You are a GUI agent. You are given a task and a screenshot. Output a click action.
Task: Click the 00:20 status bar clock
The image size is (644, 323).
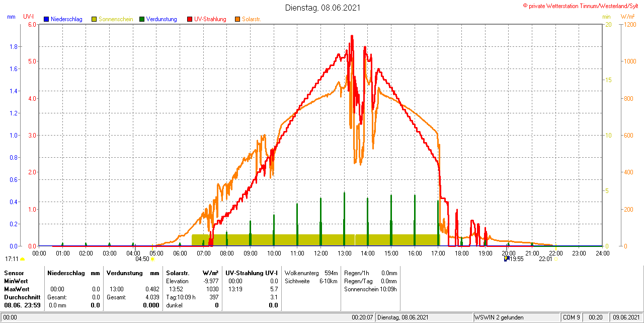click(x=596, y=317)
